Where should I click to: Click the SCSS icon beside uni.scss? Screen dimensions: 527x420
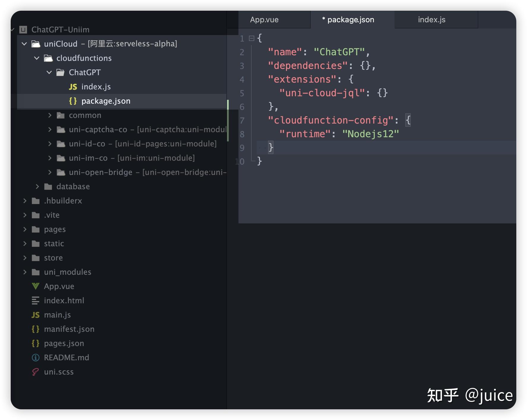[35, 372]
